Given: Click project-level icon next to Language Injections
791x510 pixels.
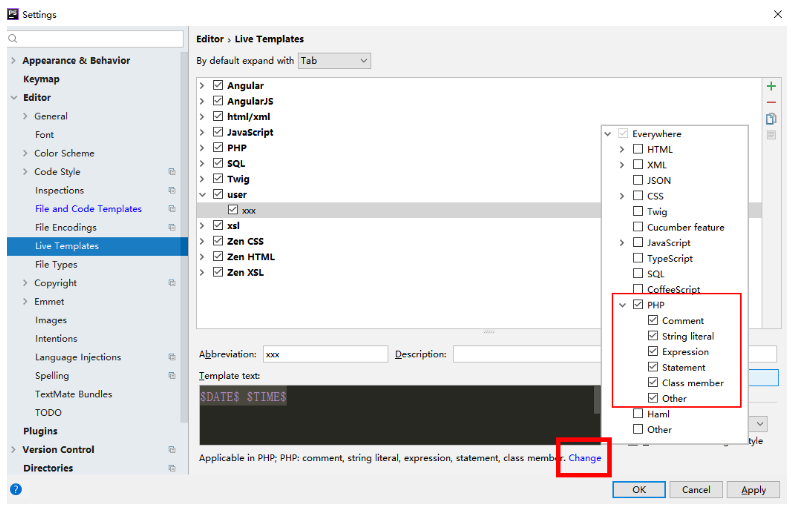Looking at the screenshot, I should [172, 357].
